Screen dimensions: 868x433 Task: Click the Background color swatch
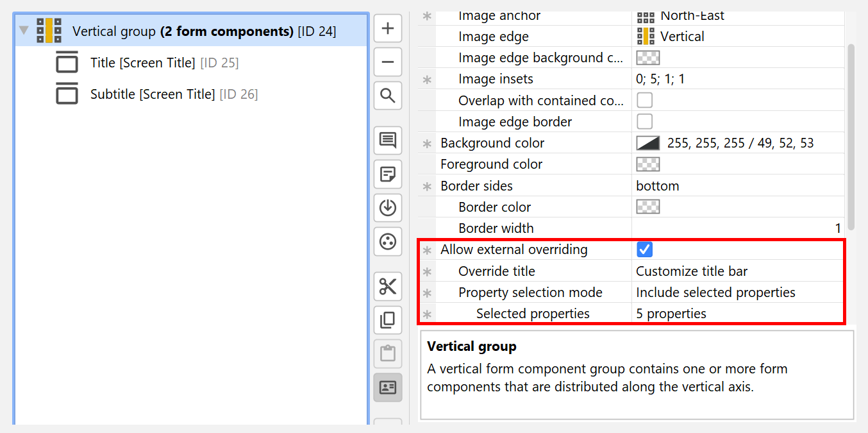tap(647, 143)
